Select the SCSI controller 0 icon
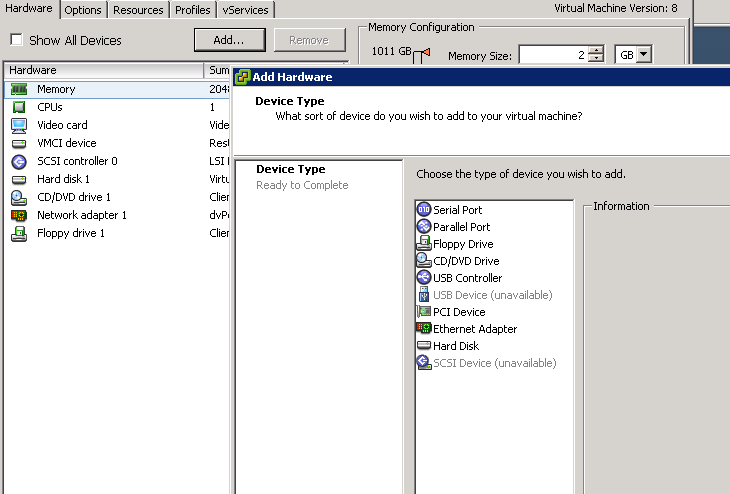The width and height of the screenshot is (730, 494). click(x=18, y=161)
